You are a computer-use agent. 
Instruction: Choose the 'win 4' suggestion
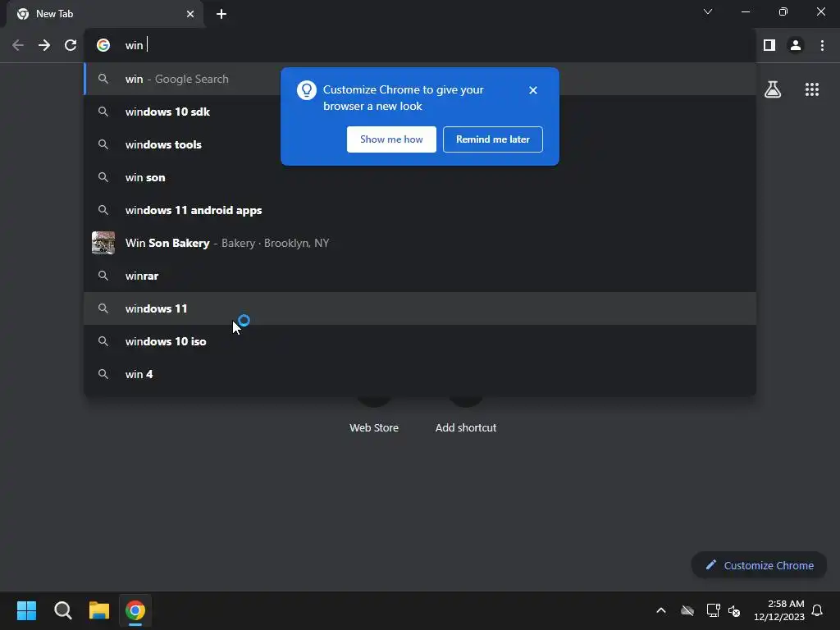[420, 374]
